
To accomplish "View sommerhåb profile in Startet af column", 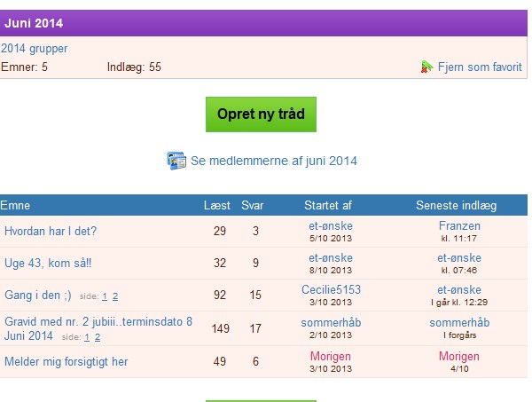I will (331, 321).
